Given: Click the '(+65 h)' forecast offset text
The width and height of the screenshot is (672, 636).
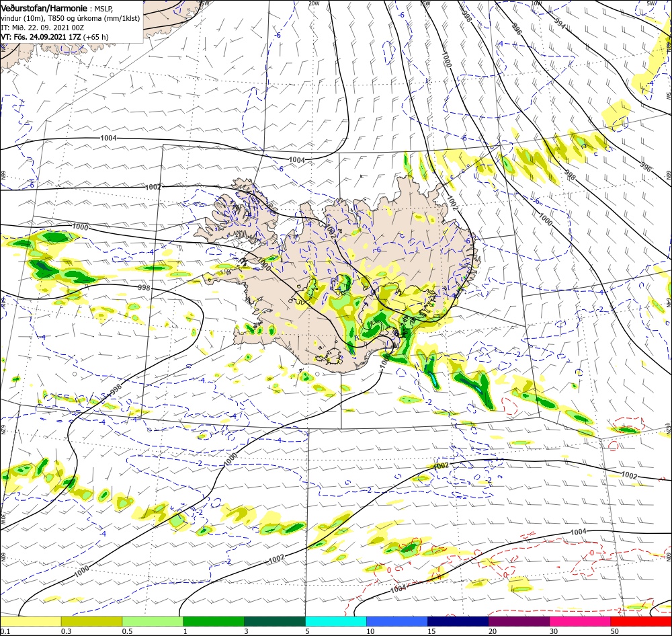Looking at the screenshot, I should point(95,37).
